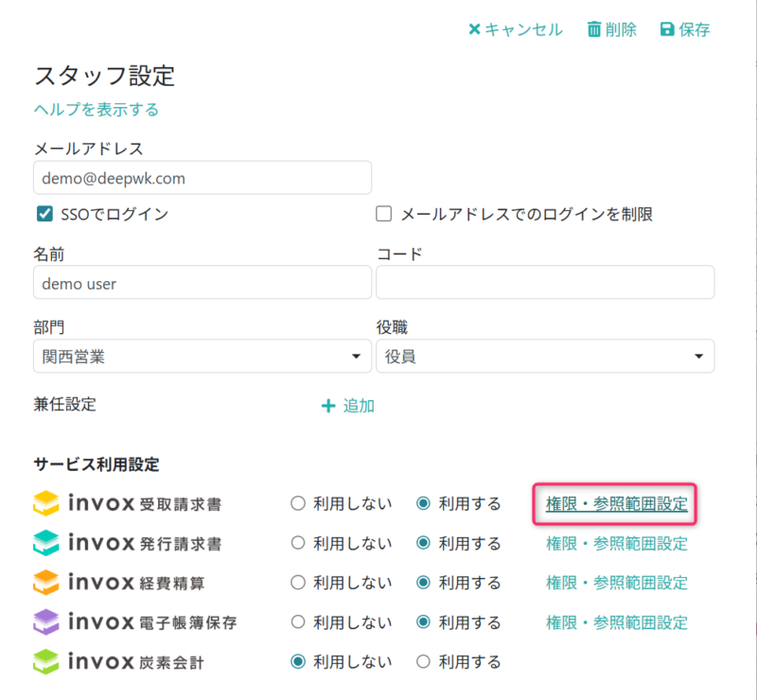Click the floppy disk save icon

pyautogui.click(x=667, y=29)
